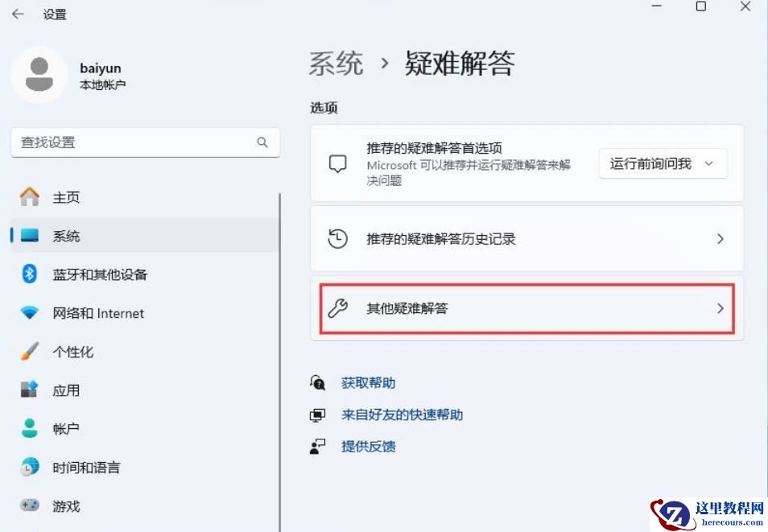768x532 pixels.
Task: Click the baiyun account avatar
Action: click(40, 75)
